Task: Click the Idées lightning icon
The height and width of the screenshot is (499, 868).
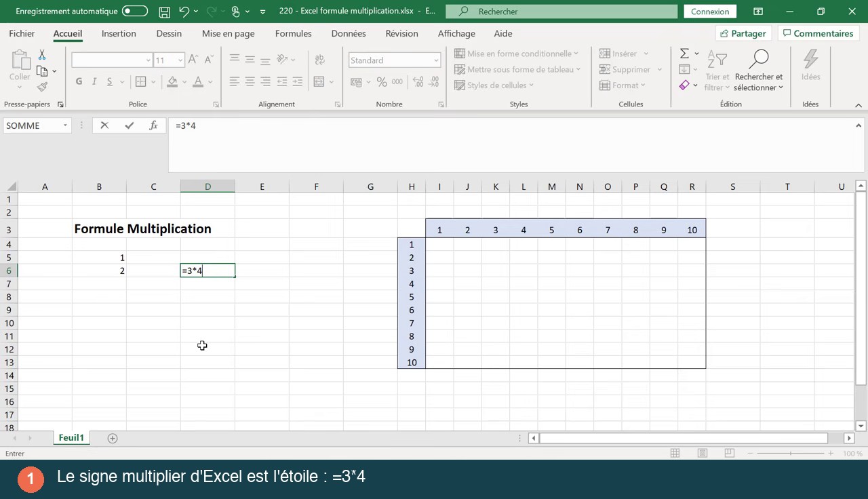Action: [810, 64]
